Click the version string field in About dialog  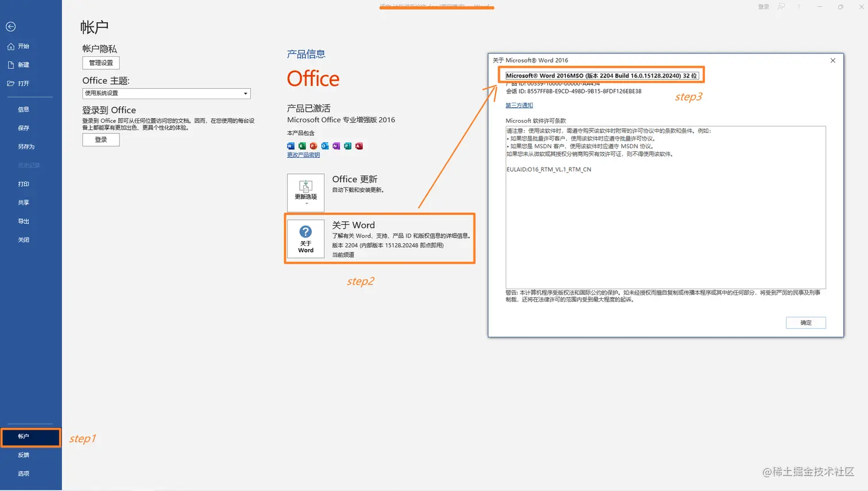coord(602,76)
